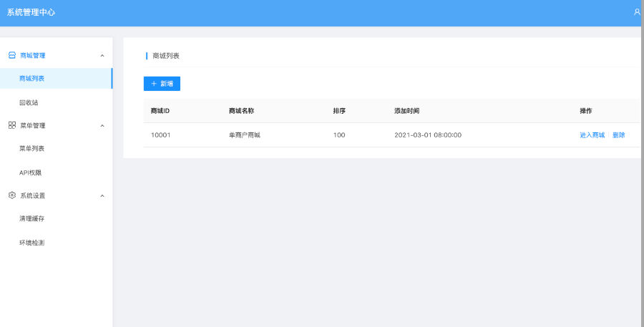This screenshot has height=327, width=644.
Task: Open the API权限 menu item
Action: [31, 172]
